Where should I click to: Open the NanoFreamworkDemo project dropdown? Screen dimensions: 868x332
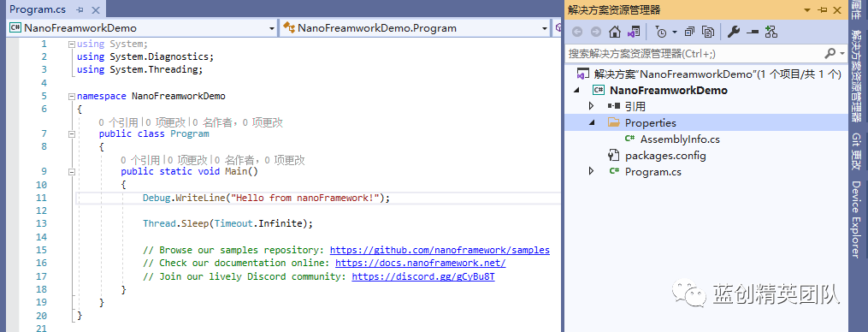pos(272,28)
